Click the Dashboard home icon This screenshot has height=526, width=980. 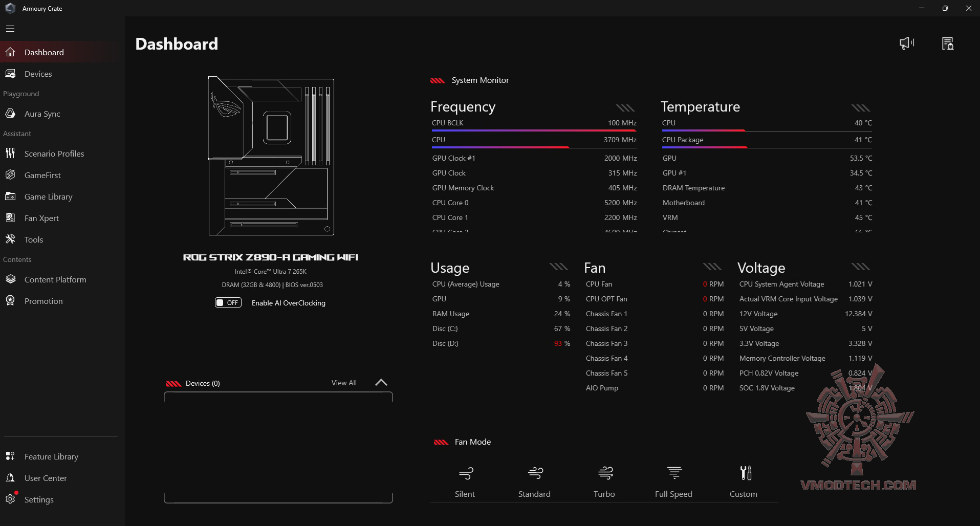(x=10, y=52)
